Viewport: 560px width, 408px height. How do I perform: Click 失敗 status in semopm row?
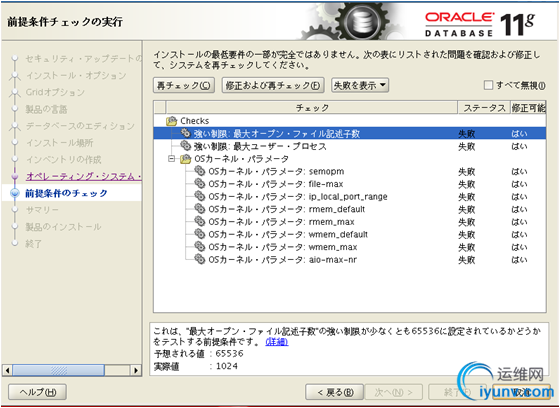tap(466, 171)
